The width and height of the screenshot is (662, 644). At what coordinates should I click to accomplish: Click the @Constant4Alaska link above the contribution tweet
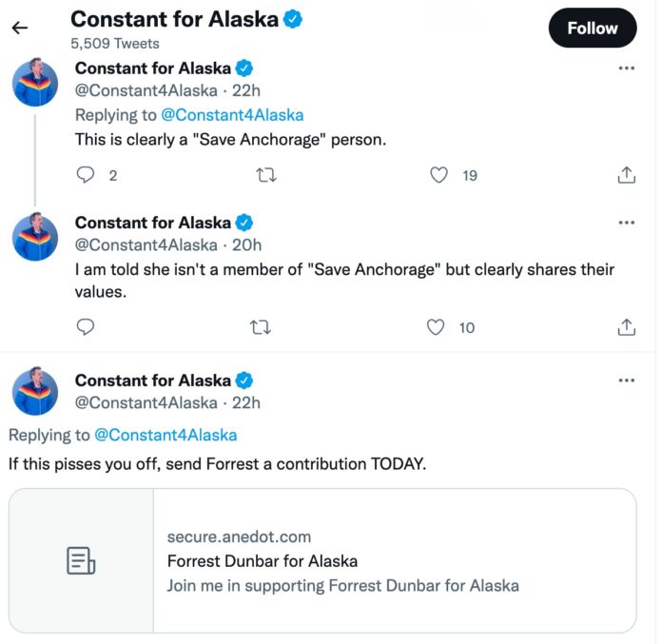pyautogui.click(x=165, y=435)
